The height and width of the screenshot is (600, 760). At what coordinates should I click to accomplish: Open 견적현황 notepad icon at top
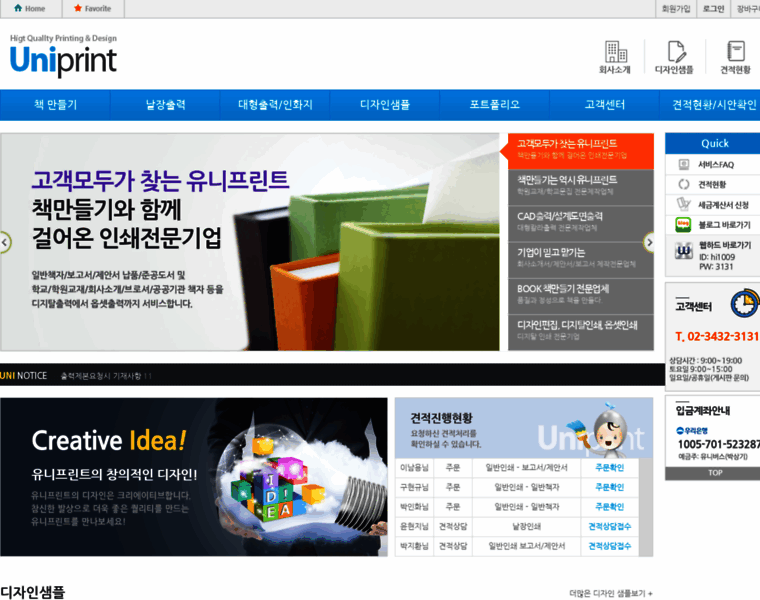pyautogui.click(x=736, y=52)
